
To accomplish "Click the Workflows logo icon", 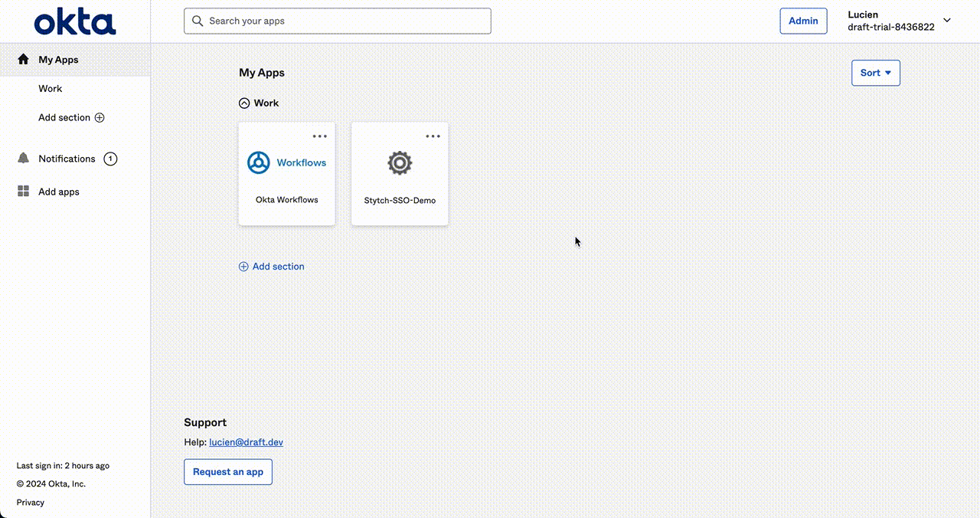I will point(259,162).
